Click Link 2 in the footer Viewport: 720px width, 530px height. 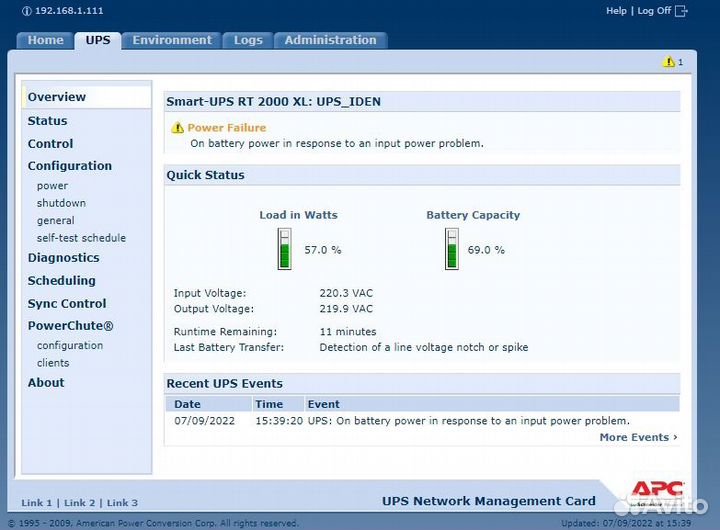click(x=80, y=503)
